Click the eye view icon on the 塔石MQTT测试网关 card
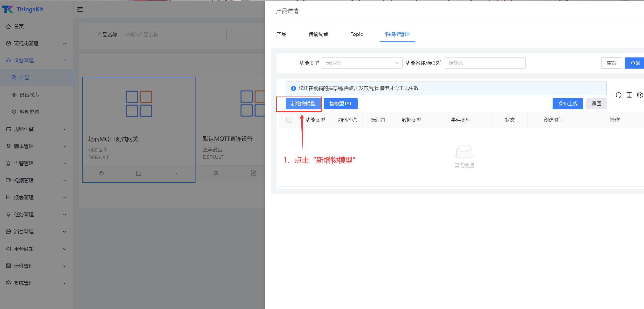The width and height of the screenshot is (644, 309). (101, 173)
